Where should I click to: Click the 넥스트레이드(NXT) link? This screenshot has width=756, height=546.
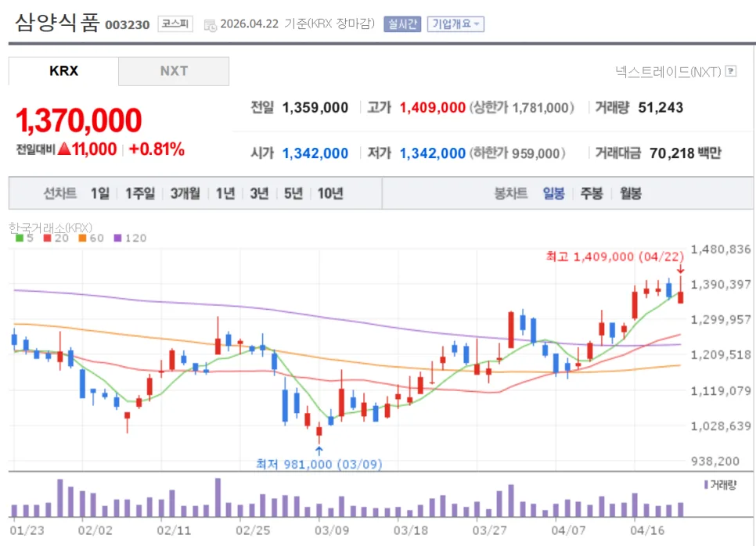tap(668, 72)
